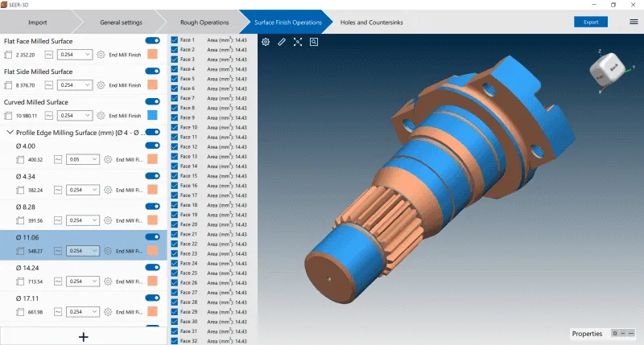Uncheck the Face 5 checkbox
This screenshot has width=644, height=345.
[x=174, y=79]
